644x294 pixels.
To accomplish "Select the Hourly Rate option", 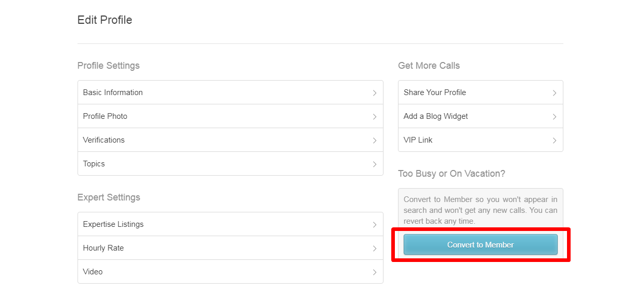I will click(x=231, y=248).
